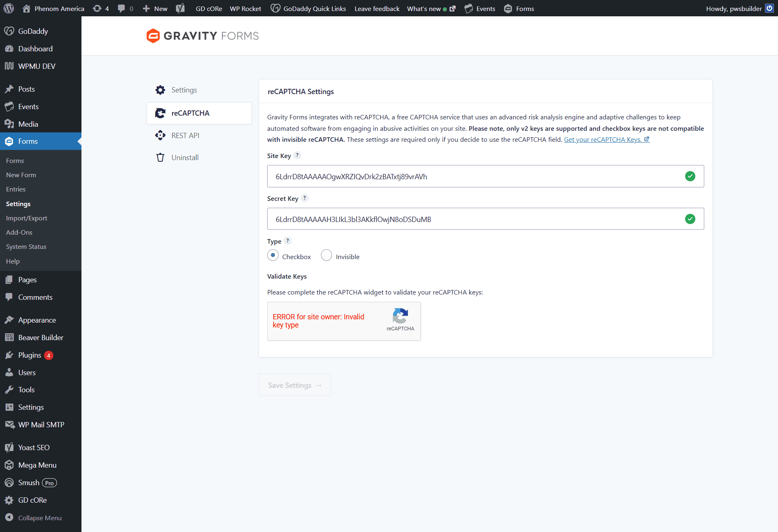Open Beaver Builder in the sidebar
This screenshot has width=778, height=532.
[41, 338]
